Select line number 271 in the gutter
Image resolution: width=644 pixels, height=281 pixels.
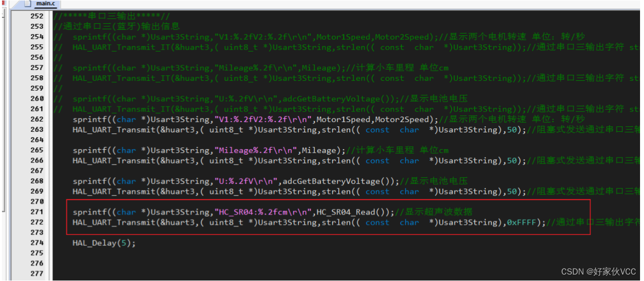tap(37, 212)
